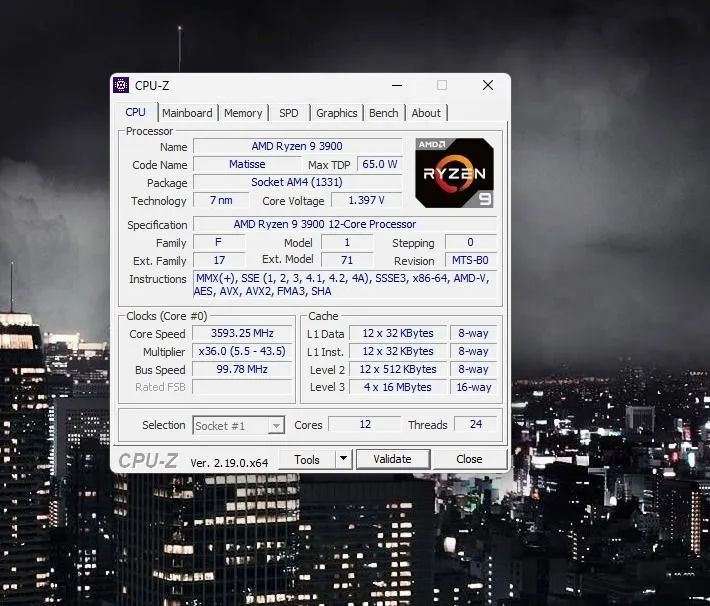Click the Specification 12-Core Processor field
The width and height of the screenshot is (710, 606).
[x=345, y=224]
